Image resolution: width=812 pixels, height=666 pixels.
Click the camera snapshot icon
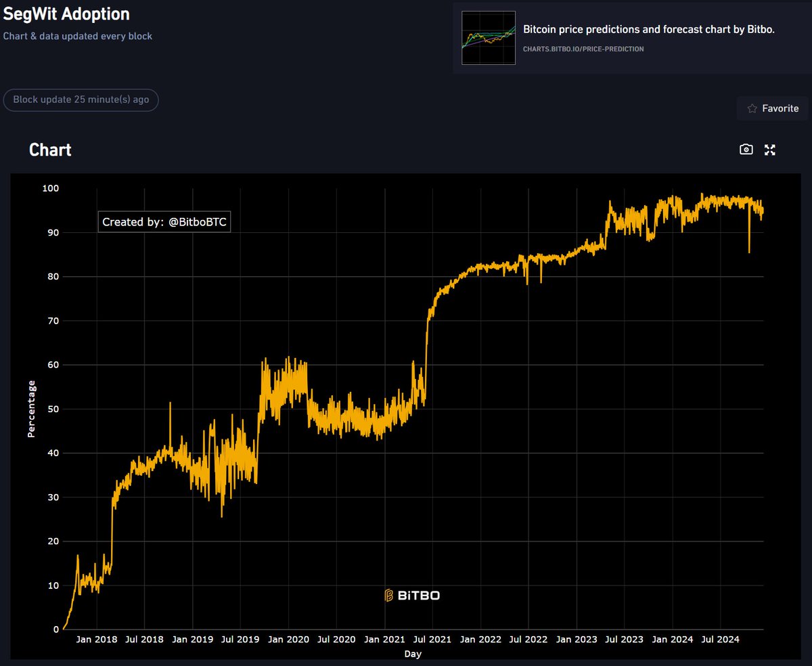(746, 150)
